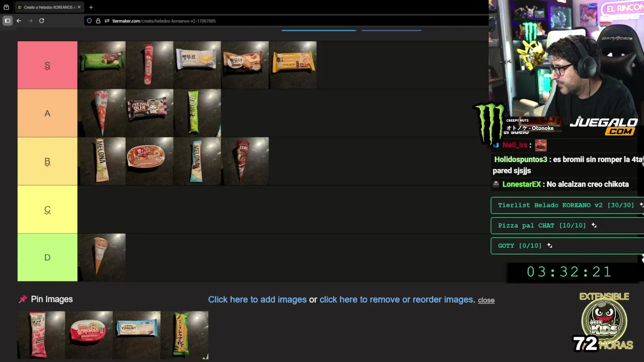644x362 pixels.
Task: Select the strawberry cone in A tier
Action: coord(102,113)
